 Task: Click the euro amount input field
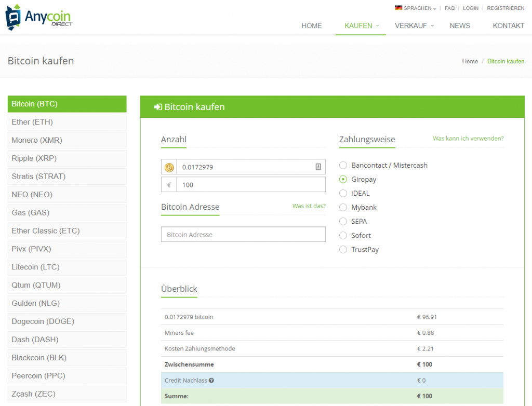(251, 185)
